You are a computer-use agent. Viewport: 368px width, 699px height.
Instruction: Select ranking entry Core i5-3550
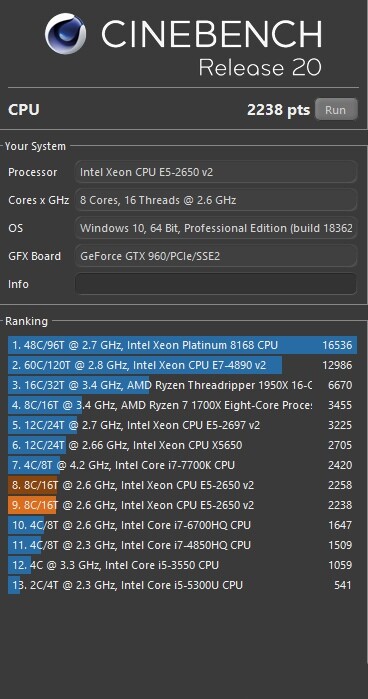click(x=182, y=565)
